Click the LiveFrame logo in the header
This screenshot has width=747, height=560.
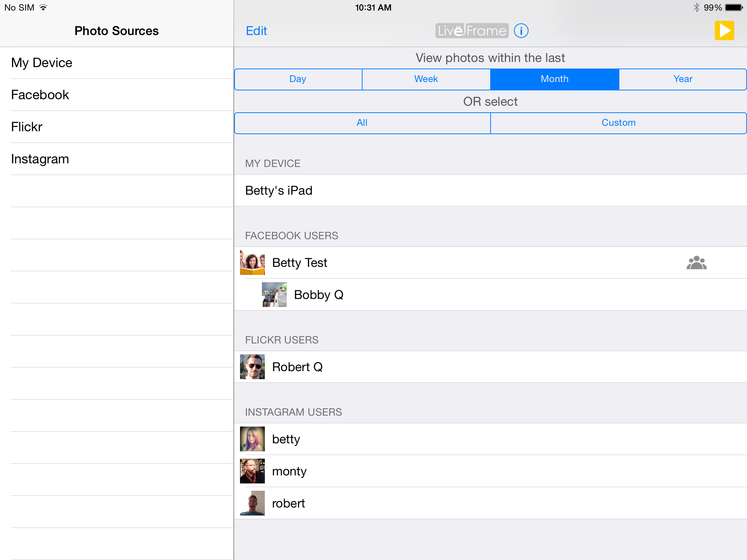click(472, 31)
